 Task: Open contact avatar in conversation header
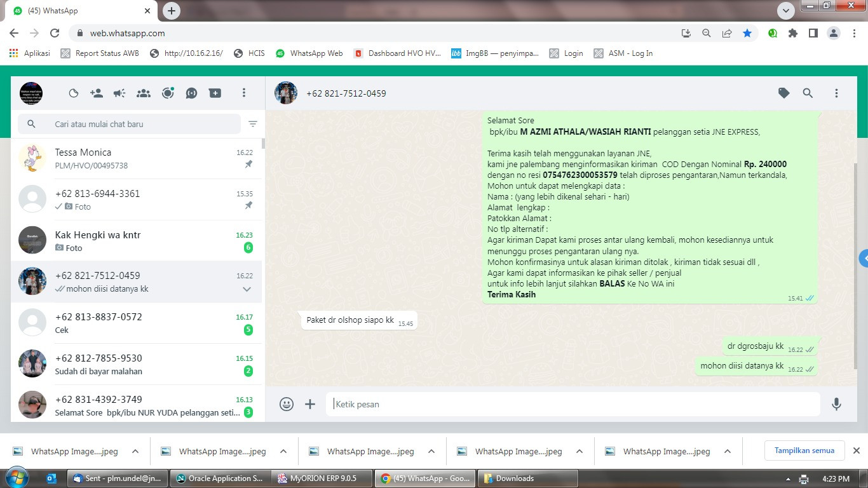tap(286, 93)
